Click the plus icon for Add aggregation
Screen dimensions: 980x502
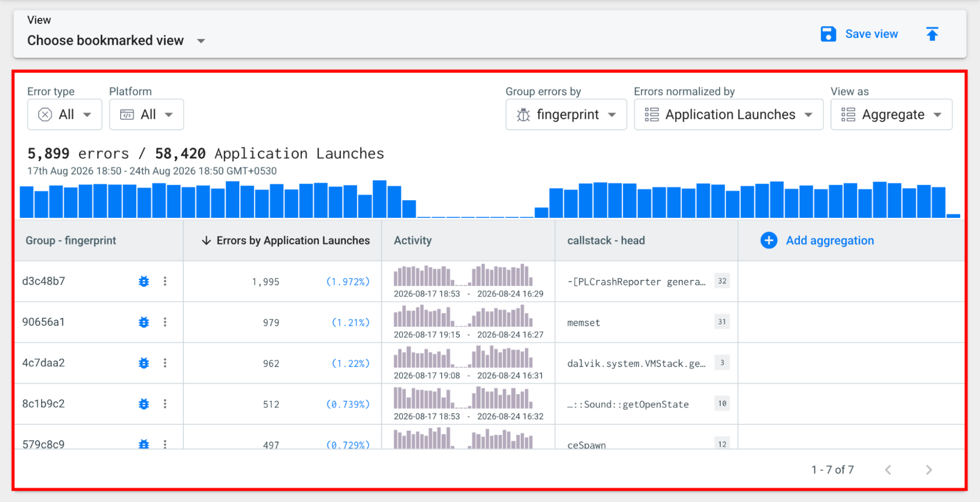769,240
